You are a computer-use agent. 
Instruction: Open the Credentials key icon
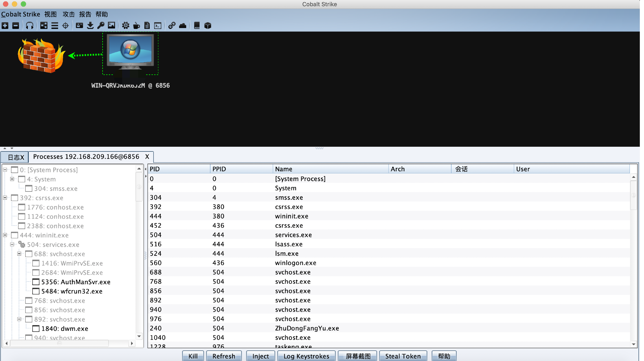pyautogui.click(x=101, y=25)
